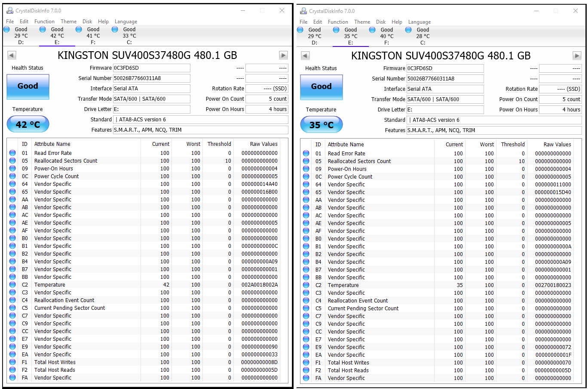Click raw value 002700180023 in right window
588x389 pixels.
[x=553, y=285]
